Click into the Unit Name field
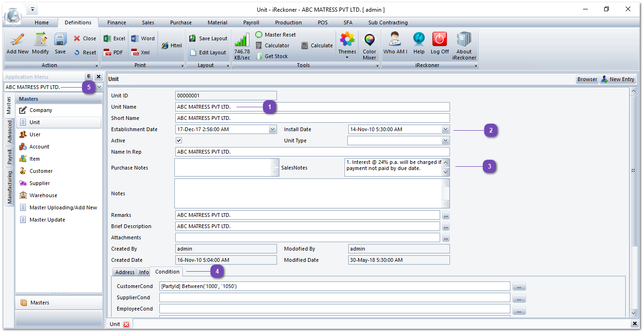 (312, 107)
